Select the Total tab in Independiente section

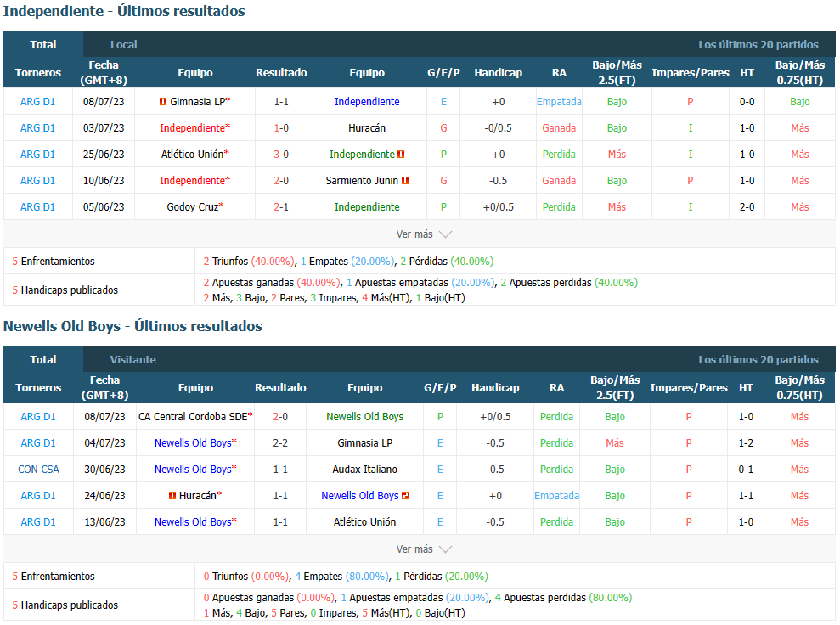43,44
